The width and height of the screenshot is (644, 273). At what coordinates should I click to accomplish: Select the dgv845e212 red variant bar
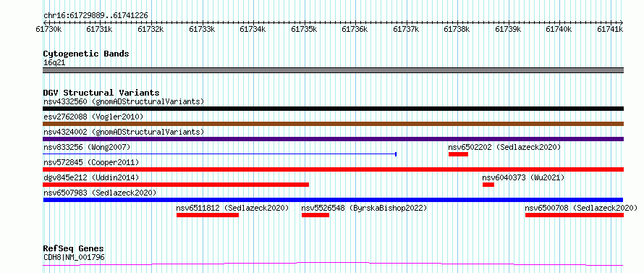(176, 185)
